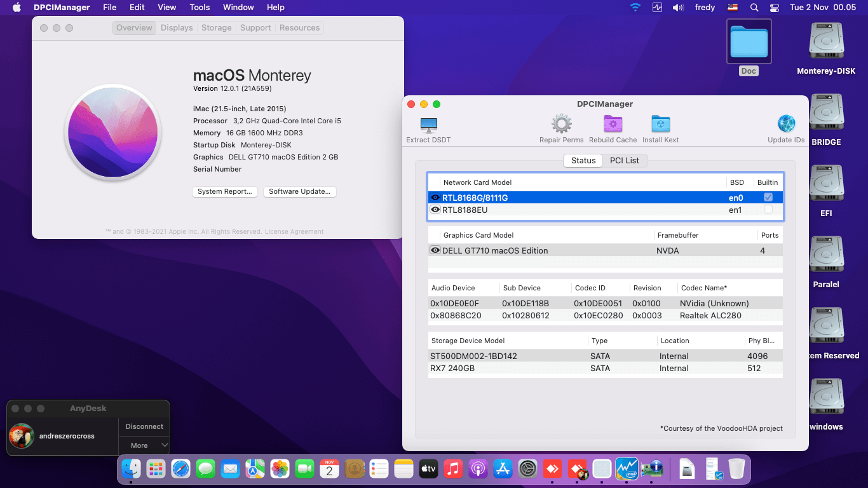Screen dimensions: 868x488
Task: Open Intel Power Gadget in Dock
Action: 627,469
